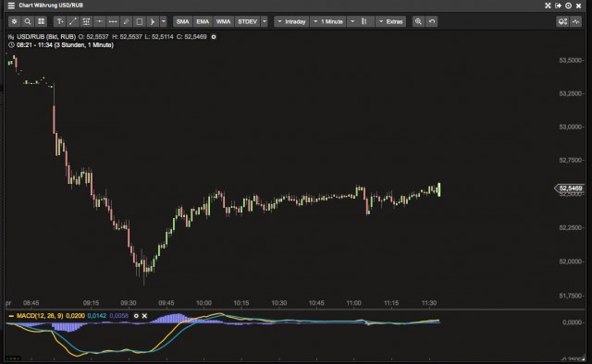Click the 52,0000 price axis label

pyautogui.click(x=570, y=261)
